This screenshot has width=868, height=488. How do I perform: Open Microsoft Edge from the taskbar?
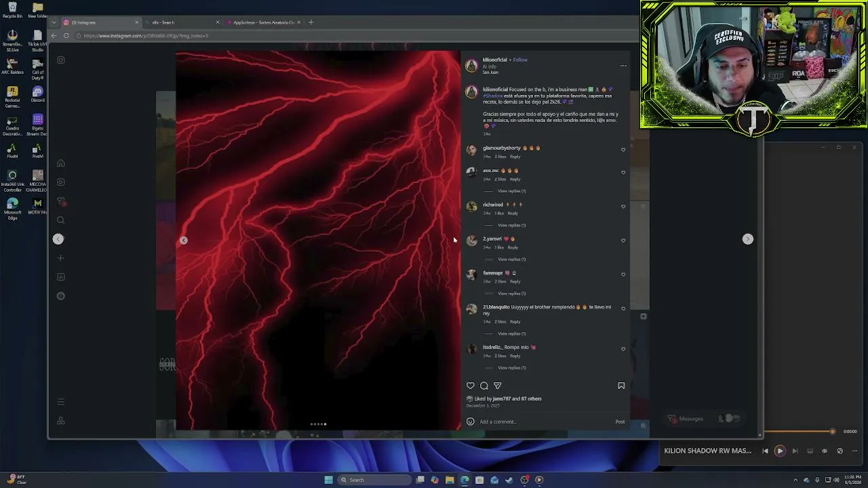[x=465, y=480]
